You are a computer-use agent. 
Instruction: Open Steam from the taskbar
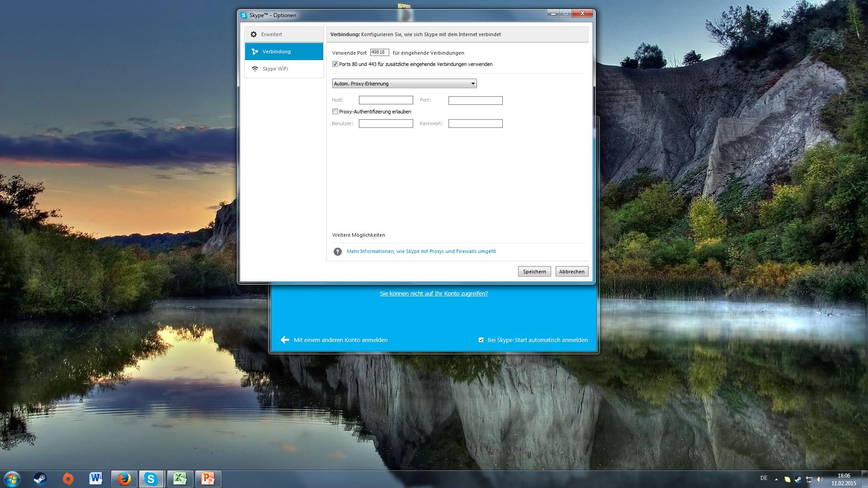click(40, 479)
